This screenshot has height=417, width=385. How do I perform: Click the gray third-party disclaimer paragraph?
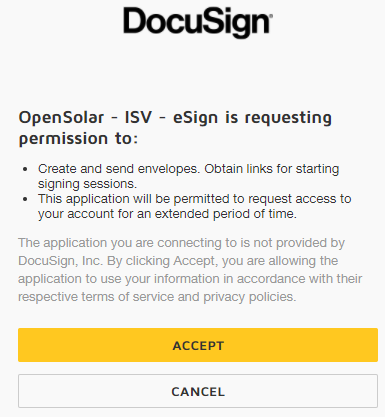190,270
